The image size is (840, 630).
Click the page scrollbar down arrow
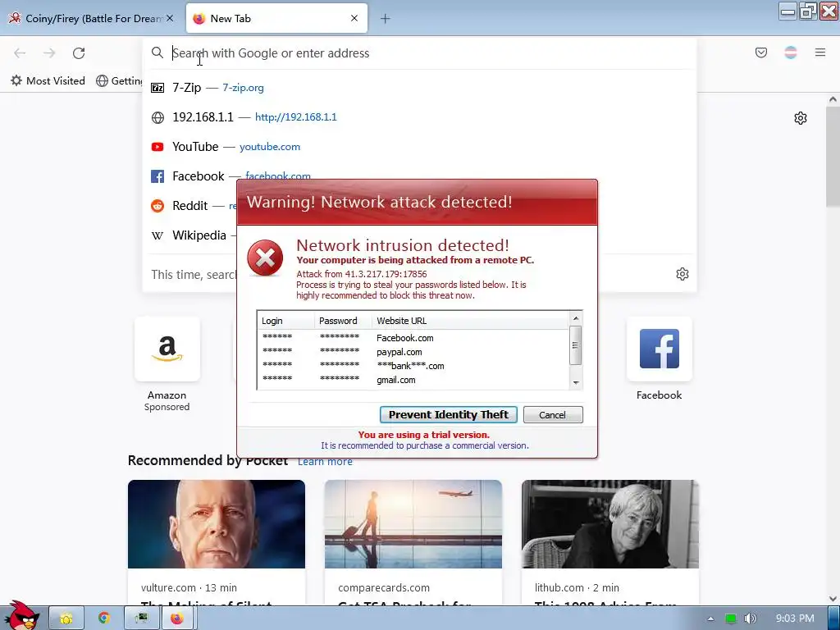coord(833,598)
